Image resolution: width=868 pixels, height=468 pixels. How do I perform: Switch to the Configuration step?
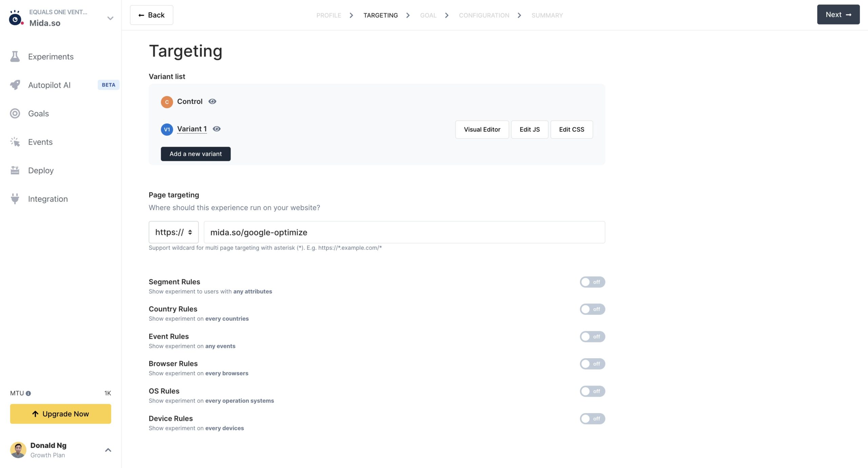pos(484,15)
